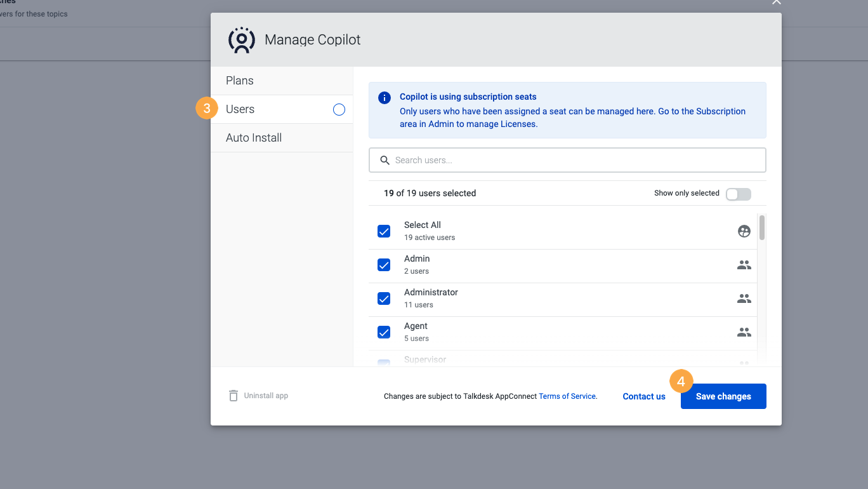Screen dimensions: 868x489
Task: Click the group icon beside Agent row
Action: [744, 332]
